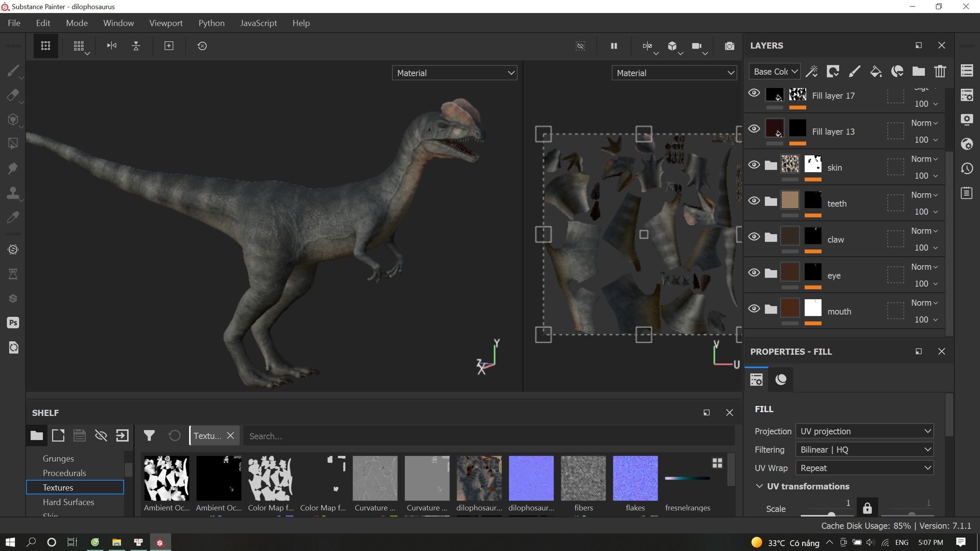The width and height of the screenshot is (980, 551).
Task: Toggle visibility of the skin folder
Action: pyautogui.click(x=754, y=165)
